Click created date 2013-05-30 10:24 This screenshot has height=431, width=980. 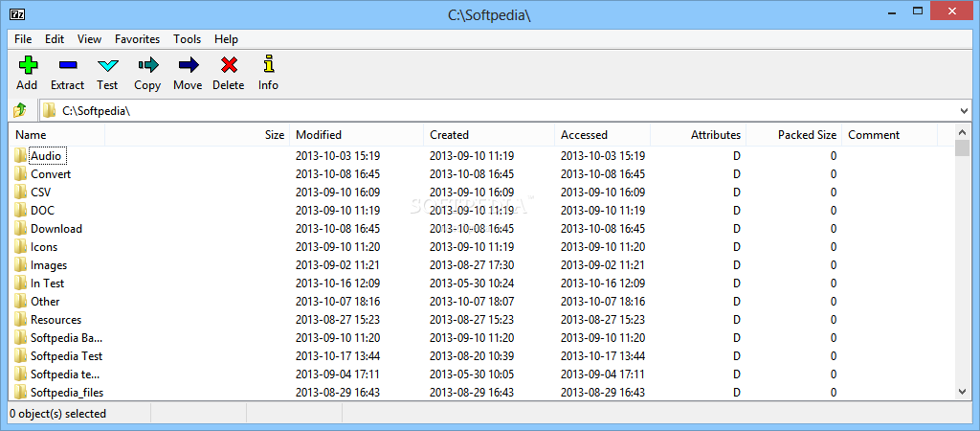pyautogui.click(x=472, y=283)
